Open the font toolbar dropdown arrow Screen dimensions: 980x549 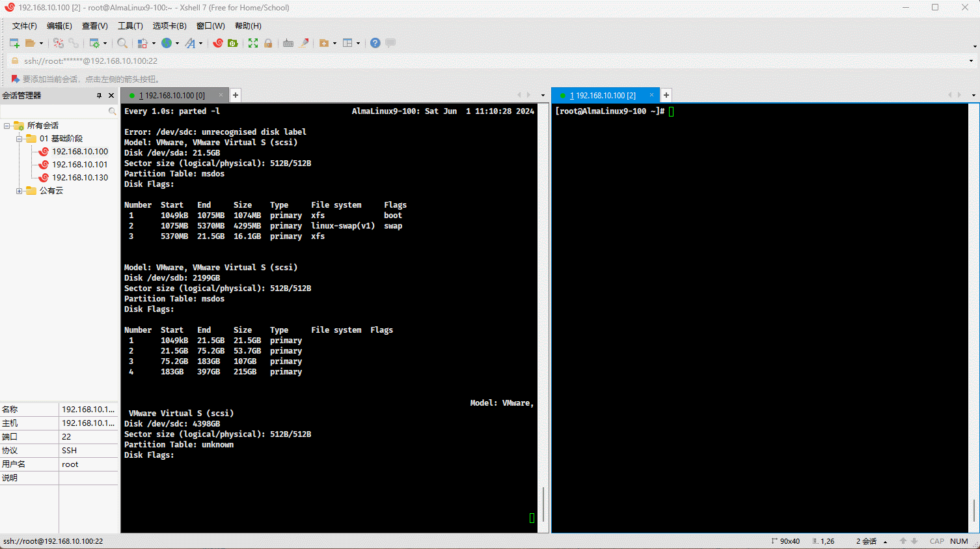(200, 44)
